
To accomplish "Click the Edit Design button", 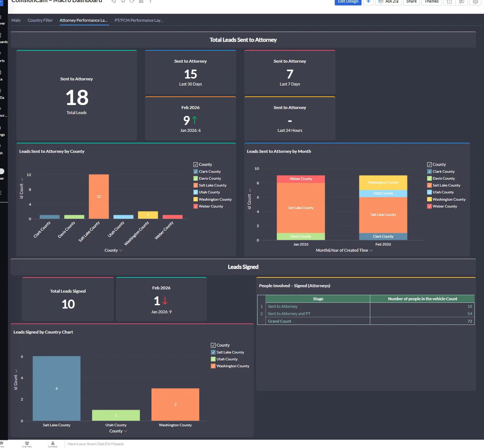I will 348,2.
